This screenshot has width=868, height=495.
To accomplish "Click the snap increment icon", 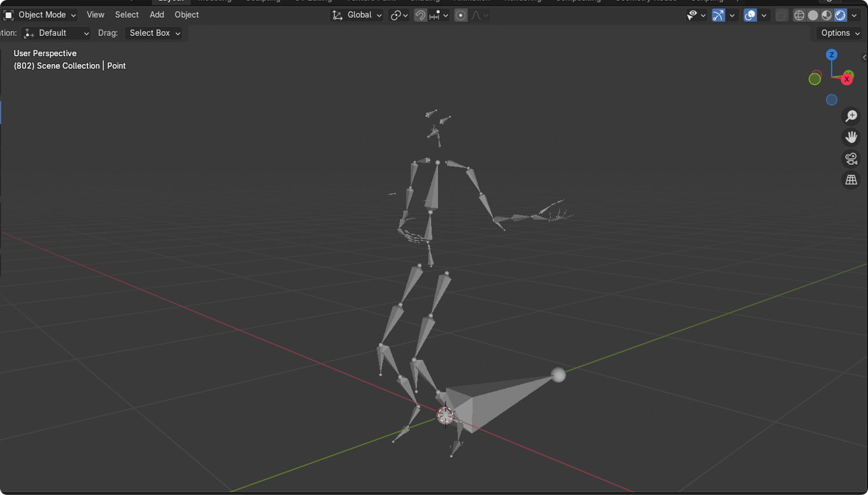I will point(435,16).
